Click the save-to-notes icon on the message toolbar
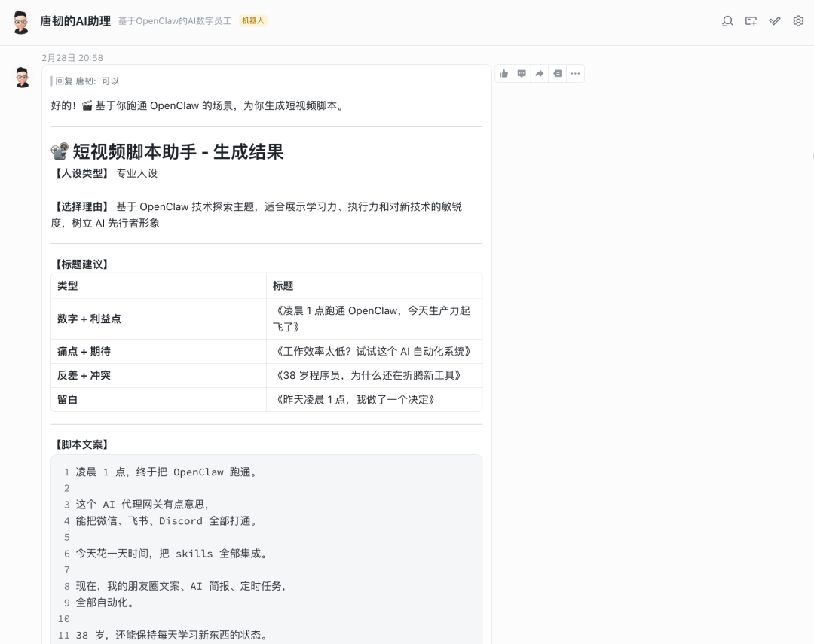The width and height of the screenshot is (814, 644). pos(557,73)
